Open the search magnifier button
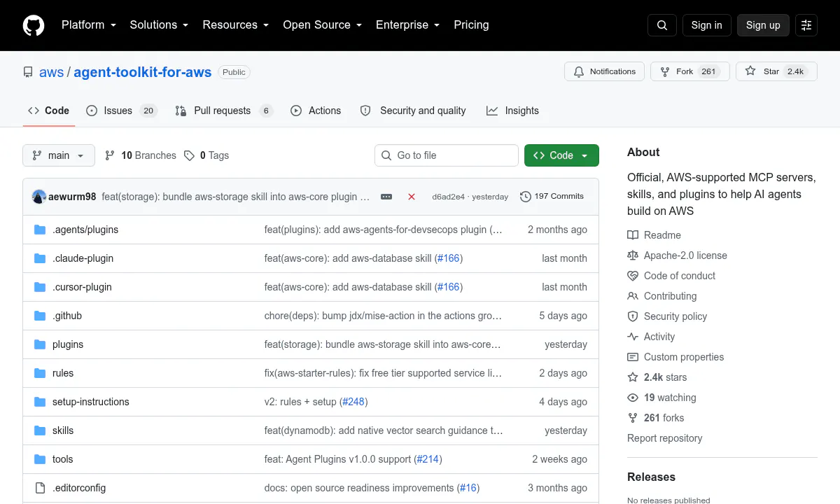 pos(662,25)
